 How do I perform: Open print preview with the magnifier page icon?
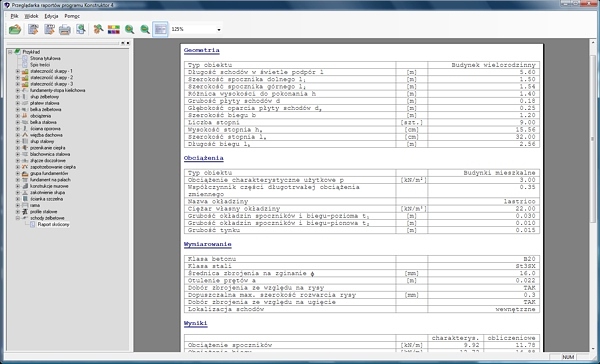(x=80, y=29)
